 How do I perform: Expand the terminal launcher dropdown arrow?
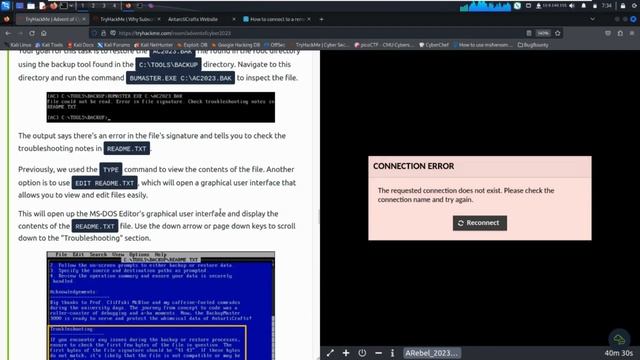point(71,6)
